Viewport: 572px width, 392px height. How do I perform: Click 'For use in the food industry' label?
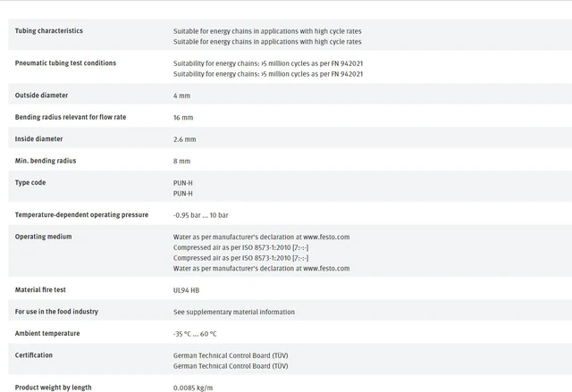pyautogui.click(x=56, y=312)
